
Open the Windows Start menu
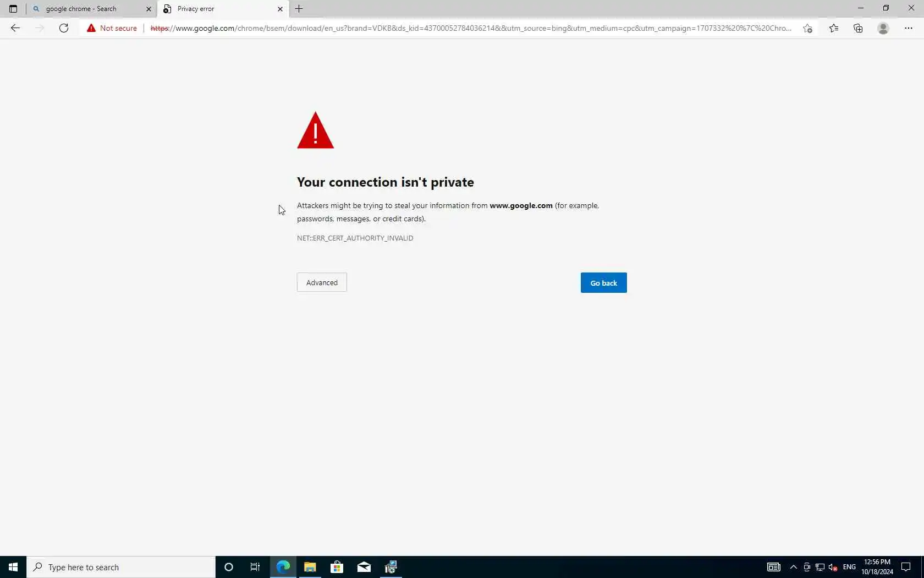13,567
